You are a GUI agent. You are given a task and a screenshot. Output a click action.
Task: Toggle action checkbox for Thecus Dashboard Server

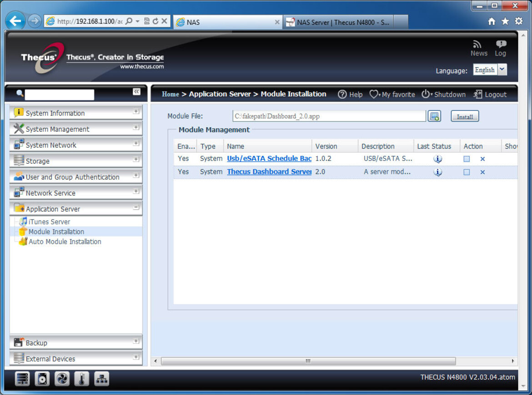click(x=467, y=172)
